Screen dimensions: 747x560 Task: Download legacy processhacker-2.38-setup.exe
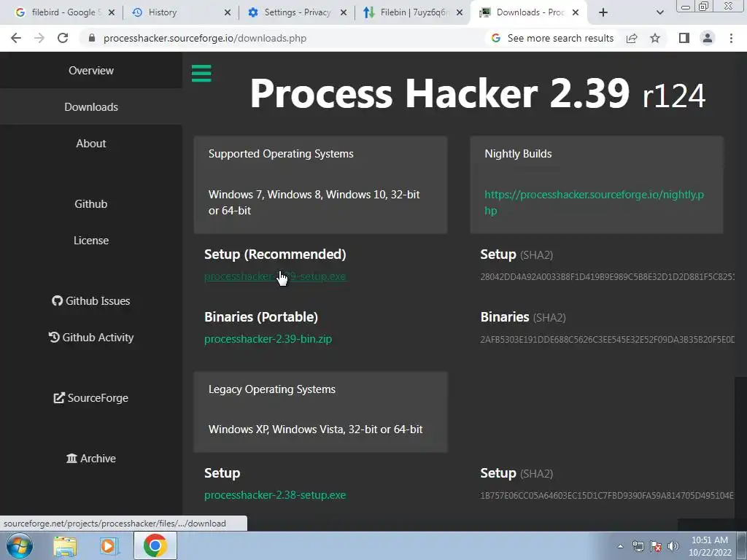[x=275, y=495]
